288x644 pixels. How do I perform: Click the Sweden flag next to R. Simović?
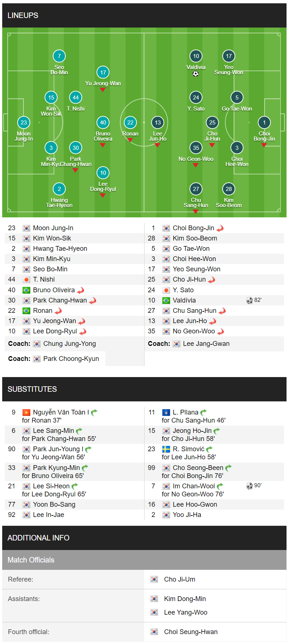(x=166, y=449)
